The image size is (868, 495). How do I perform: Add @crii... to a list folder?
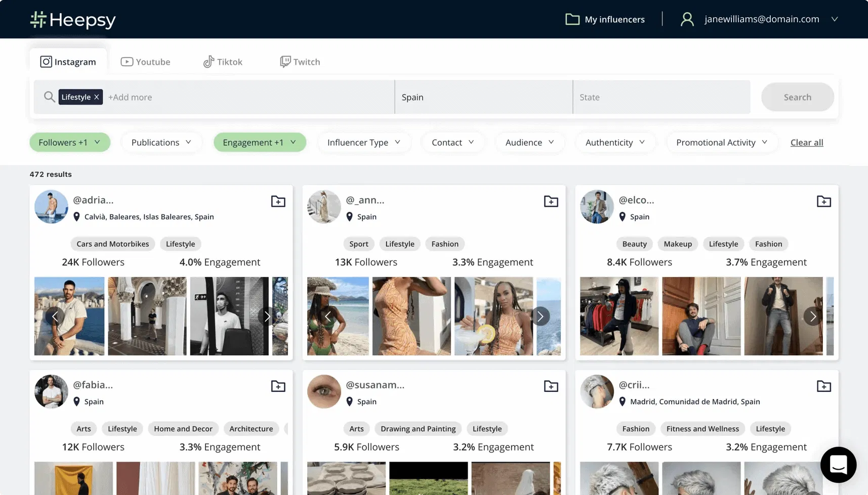(x=823, y=386)
